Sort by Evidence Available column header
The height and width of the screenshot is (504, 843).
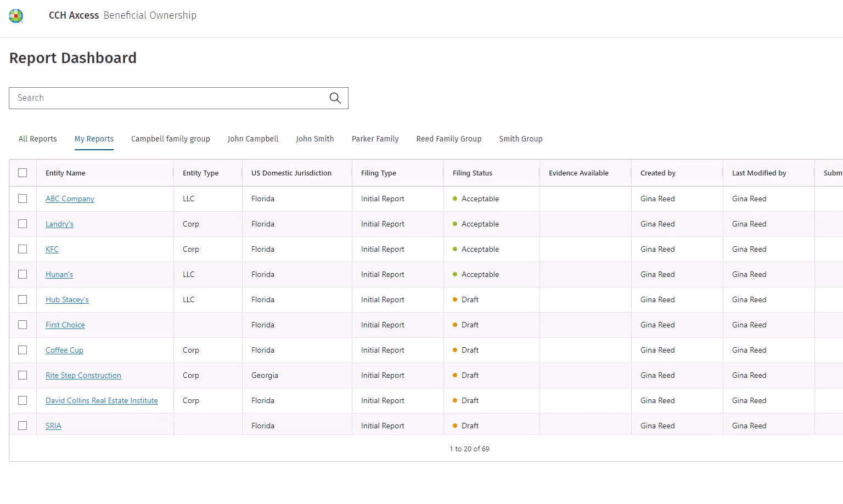(578, 173)
